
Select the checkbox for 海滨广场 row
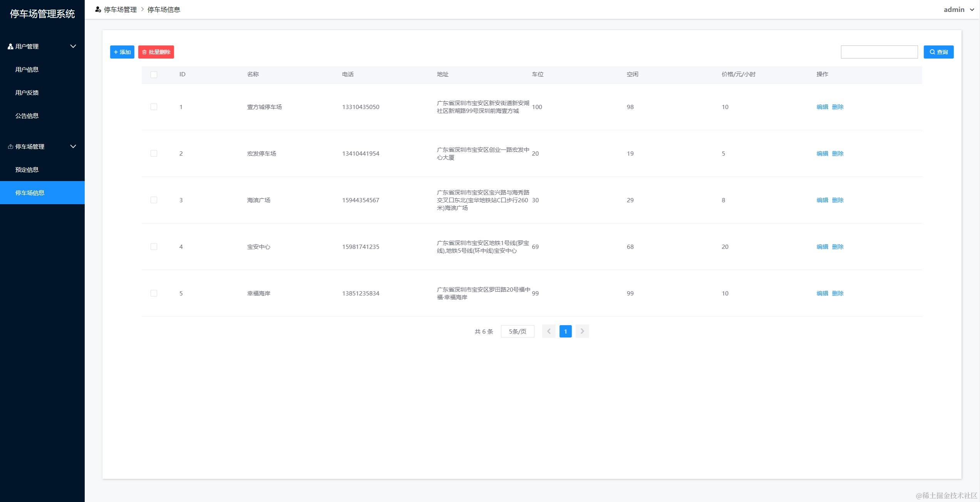154,200
